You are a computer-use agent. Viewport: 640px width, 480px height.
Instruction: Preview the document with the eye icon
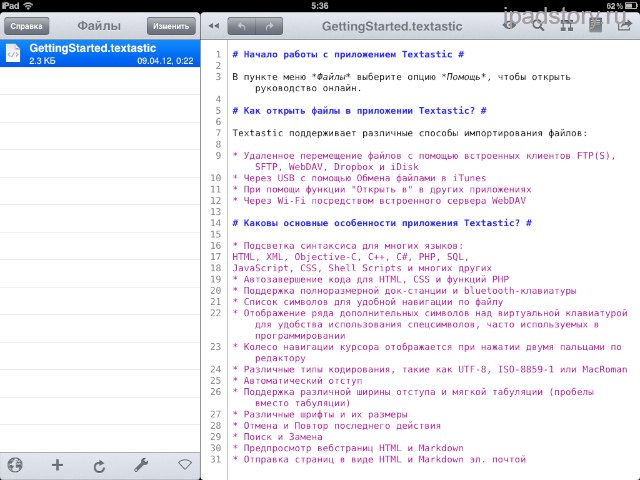pyautogui.click(x=509, y=25)
